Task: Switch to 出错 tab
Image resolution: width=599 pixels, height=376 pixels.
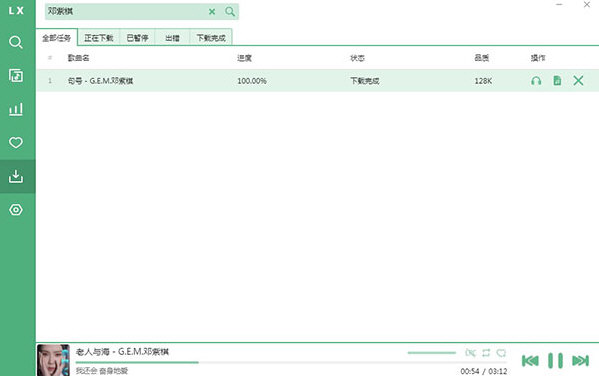Action: click(172, 38)
